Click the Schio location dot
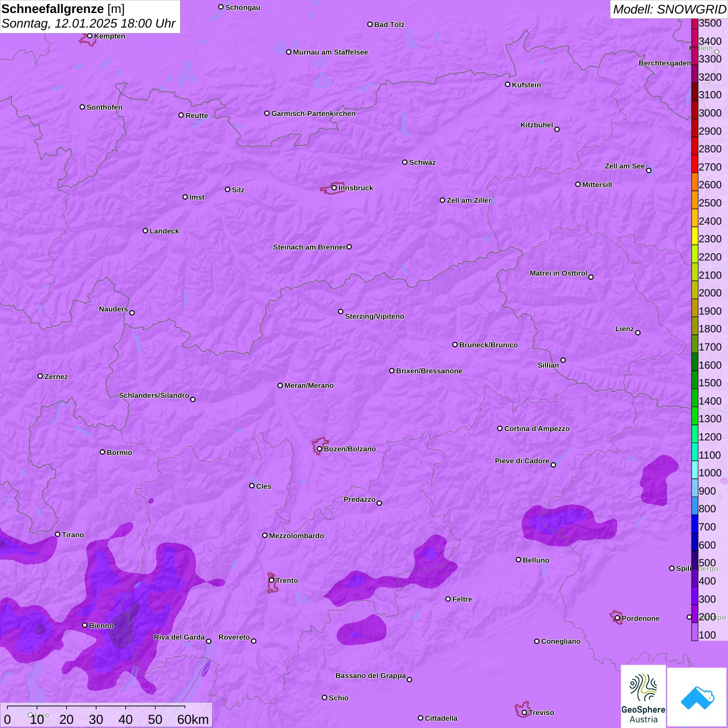Image resolution: width=728 pixels, height=728 pixels. tap(324, 697)
